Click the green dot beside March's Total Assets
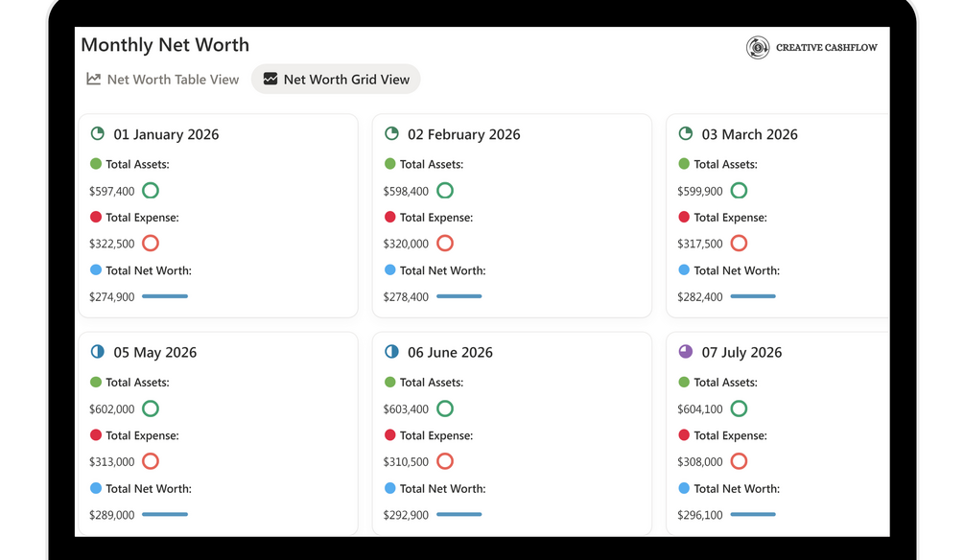Image resolution: width=964 pixels, height=560 pixels. pyautogui.click(x=684, y=164)
